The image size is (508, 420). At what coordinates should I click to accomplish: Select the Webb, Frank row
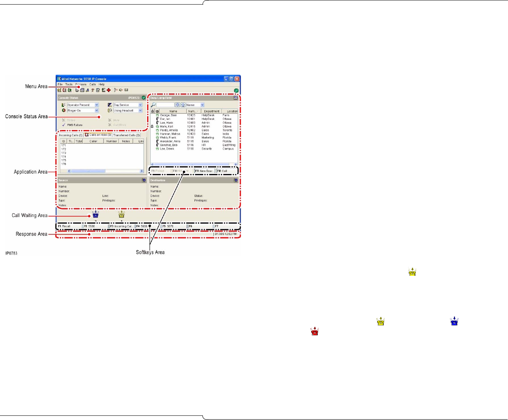194,138
